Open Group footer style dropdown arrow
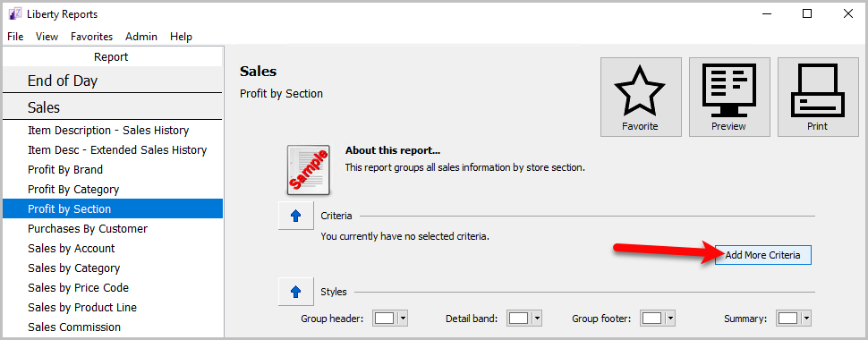This screenshot has height=340, width=868. click(671, 319)
